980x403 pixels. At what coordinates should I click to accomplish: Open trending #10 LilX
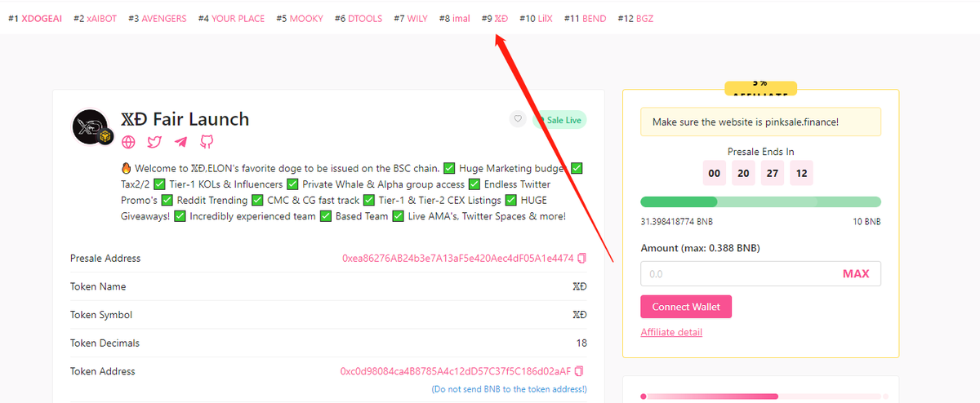click(536, 19)
